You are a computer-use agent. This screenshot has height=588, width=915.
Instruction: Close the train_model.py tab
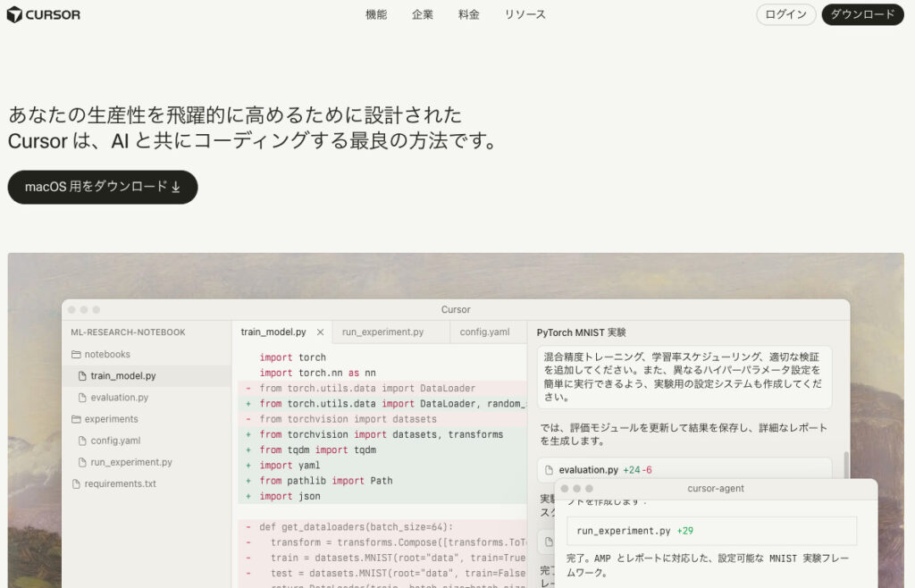319,331
